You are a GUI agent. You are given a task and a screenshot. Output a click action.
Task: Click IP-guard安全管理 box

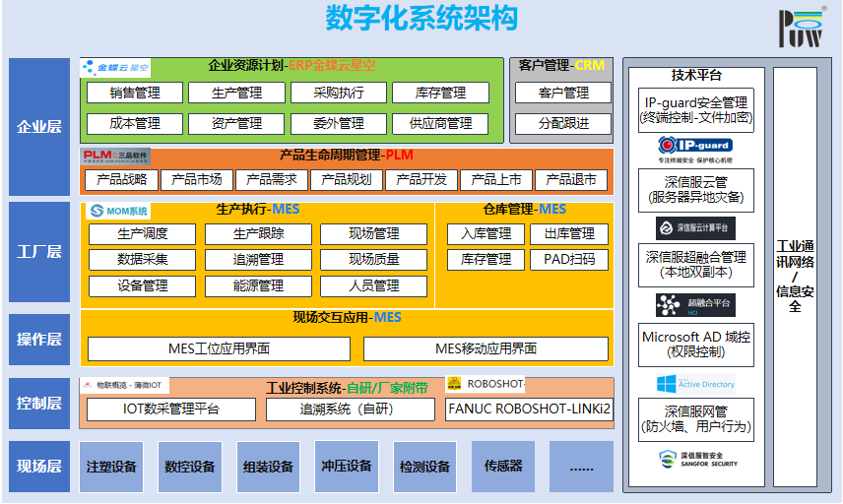695,110
